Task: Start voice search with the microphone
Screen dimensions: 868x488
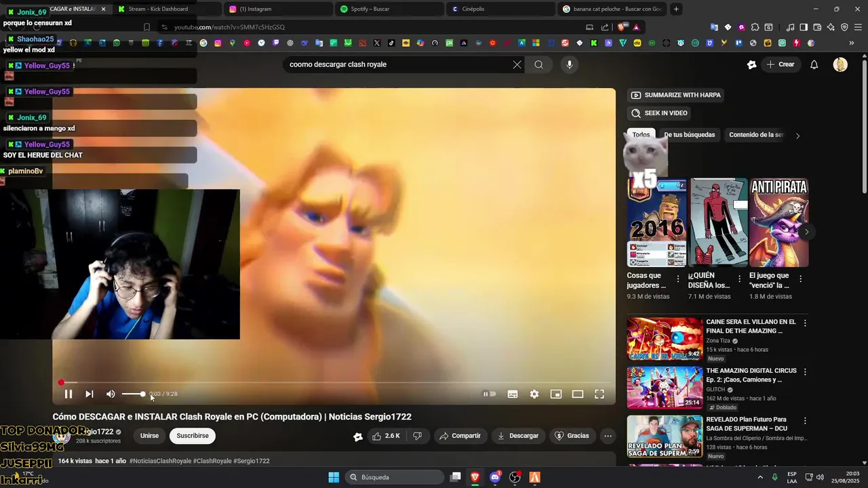Action: pos(569,64)
